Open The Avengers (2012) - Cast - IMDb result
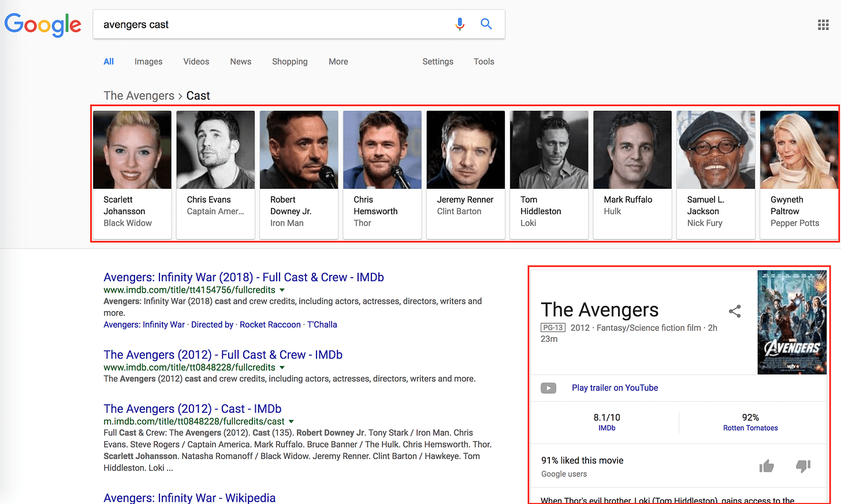Screen dimensions: 841x504 click(x=192, y=409)
